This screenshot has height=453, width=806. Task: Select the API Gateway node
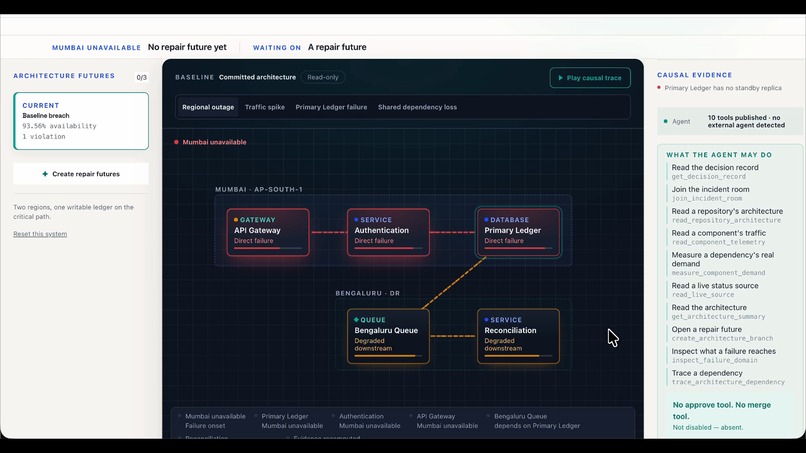click(x=268, y=232)
